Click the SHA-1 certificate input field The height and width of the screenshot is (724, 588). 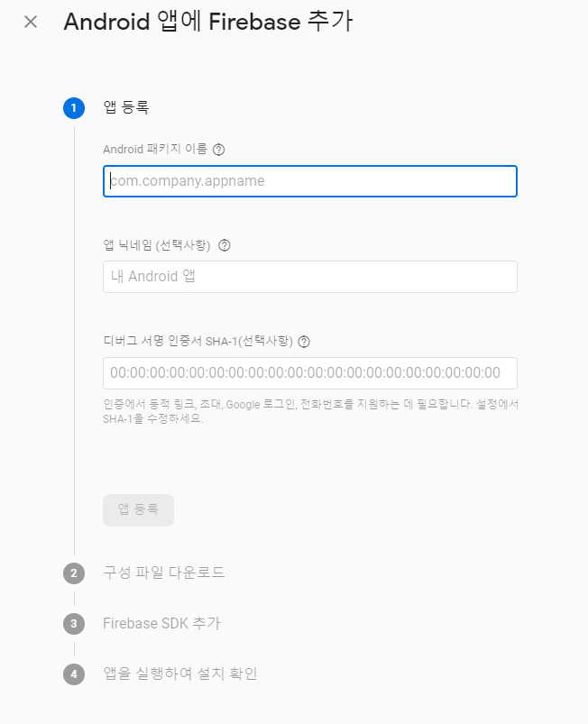pos(310,373)
